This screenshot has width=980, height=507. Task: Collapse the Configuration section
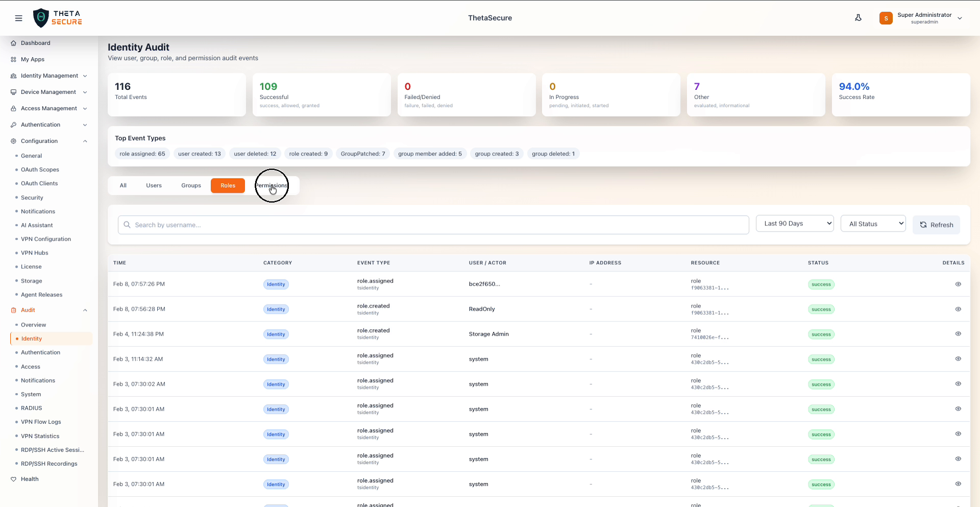click(x=85, y=141)
